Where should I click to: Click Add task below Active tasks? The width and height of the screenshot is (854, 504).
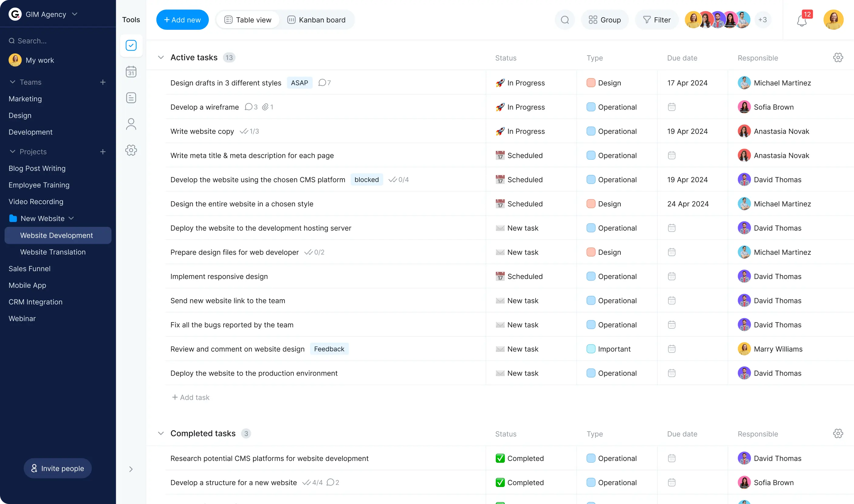[x=191, y=397]
